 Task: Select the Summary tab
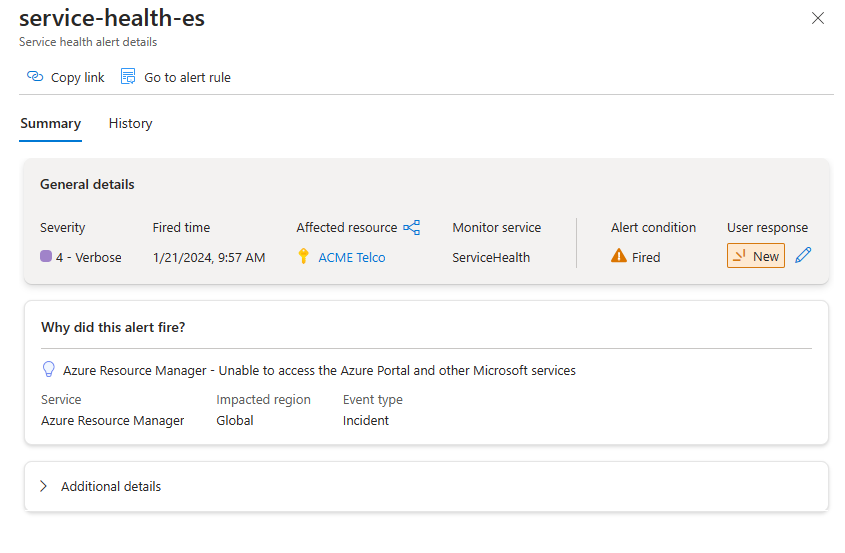tap(50, 124)
